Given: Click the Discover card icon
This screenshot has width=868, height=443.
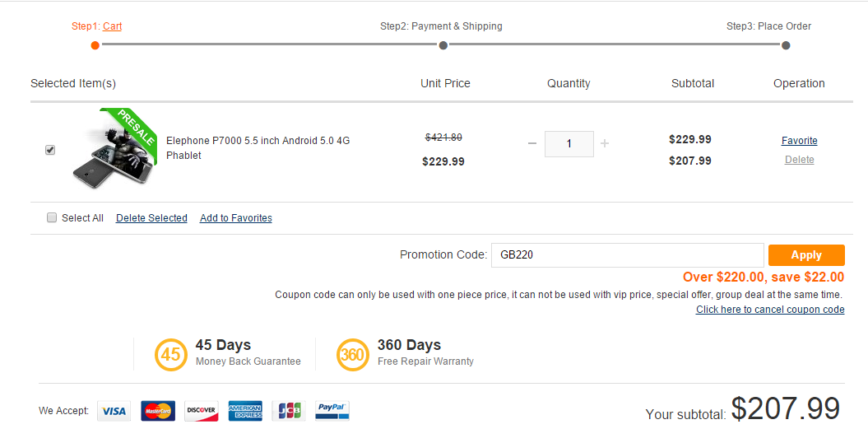Looking at the screenshot, I should click(201, 411).
